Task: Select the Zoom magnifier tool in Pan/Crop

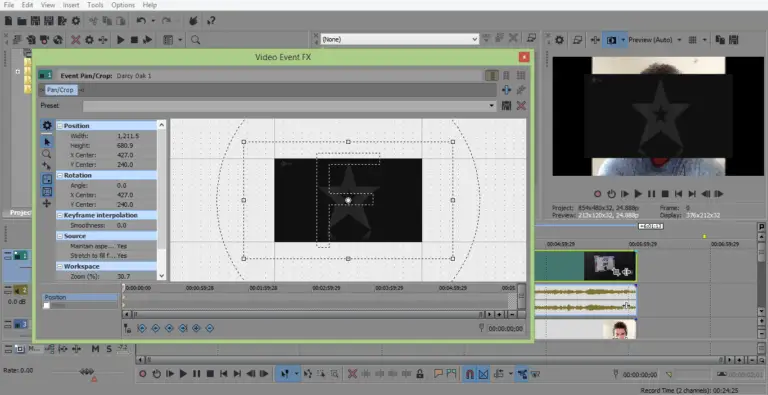Action: [47, 154]
